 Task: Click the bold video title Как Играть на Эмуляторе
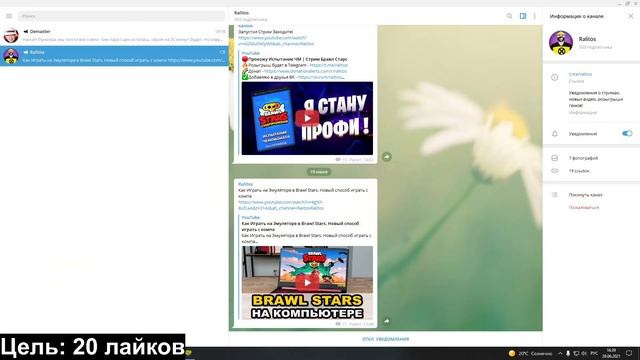[x=300, y=227]
